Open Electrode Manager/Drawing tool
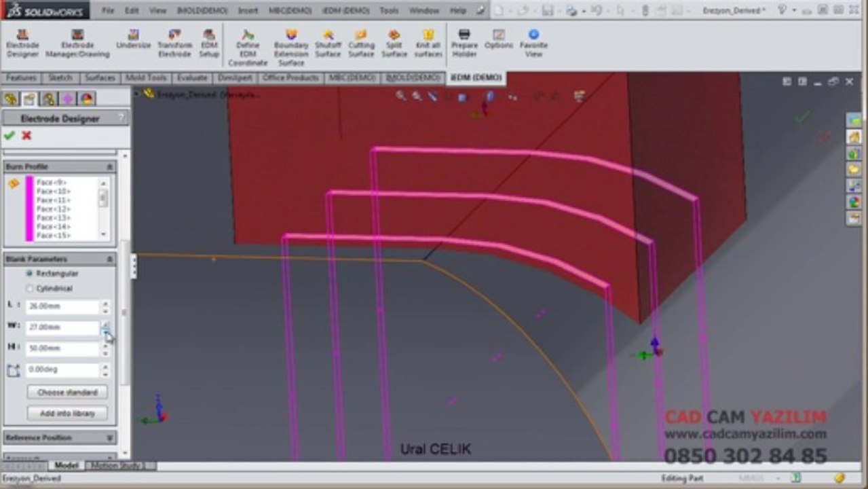Image resolution: width=868 pixels, height=489 pixels. [x=77, y=44]
